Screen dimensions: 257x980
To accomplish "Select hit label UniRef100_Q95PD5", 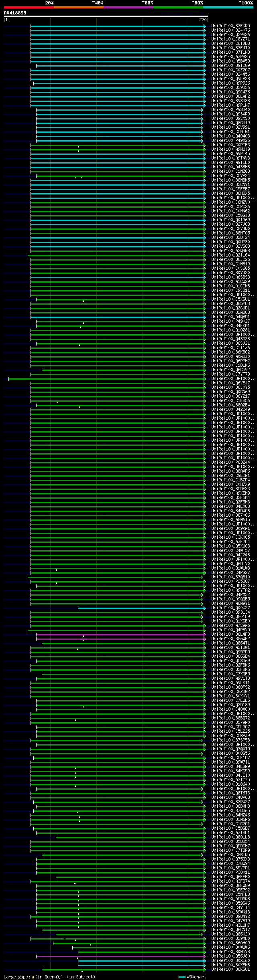I will click(x=230, y=652).
